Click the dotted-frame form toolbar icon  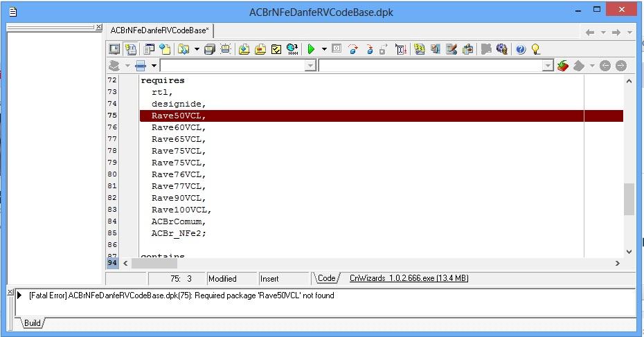point(226,49)
